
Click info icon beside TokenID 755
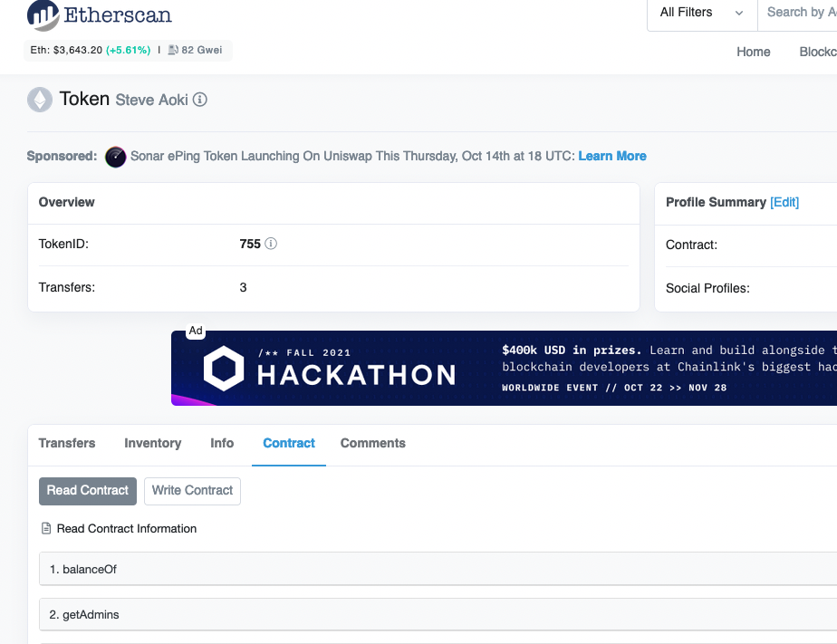tap(271, 244)
